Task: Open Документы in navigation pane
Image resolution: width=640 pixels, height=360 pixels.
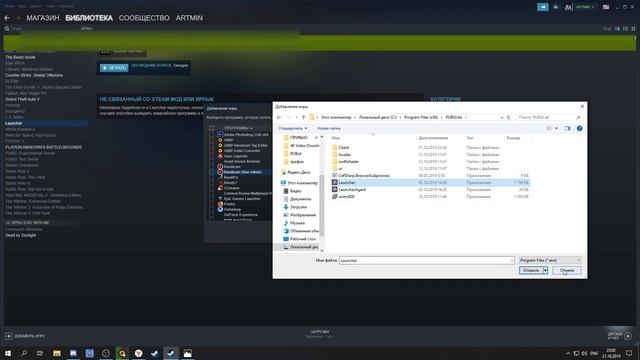Action: coord(298,199)
